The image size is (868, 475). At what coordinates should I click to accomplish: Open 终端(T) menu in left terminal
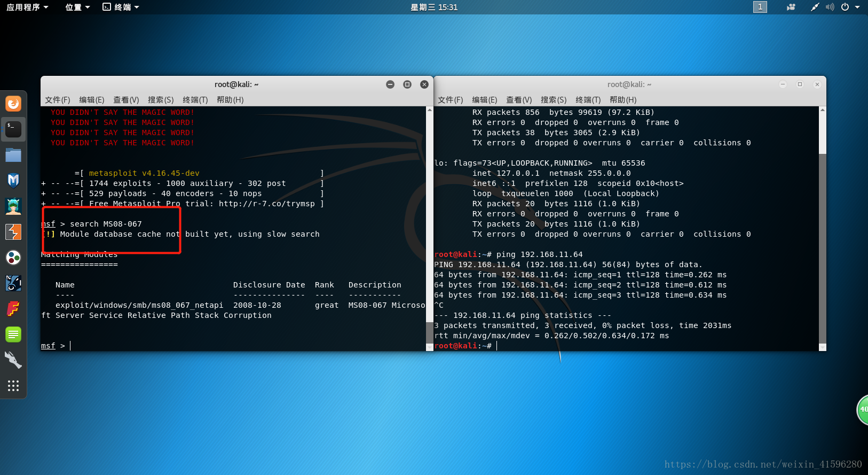195,100
